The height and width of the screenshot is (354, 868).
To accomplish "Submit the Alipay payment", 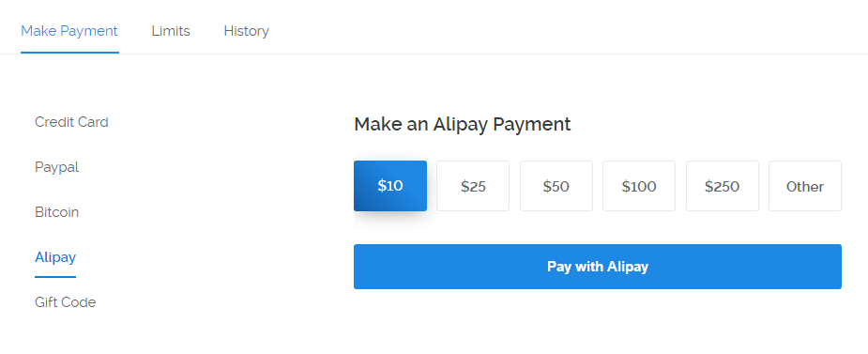I will point(598,267).
